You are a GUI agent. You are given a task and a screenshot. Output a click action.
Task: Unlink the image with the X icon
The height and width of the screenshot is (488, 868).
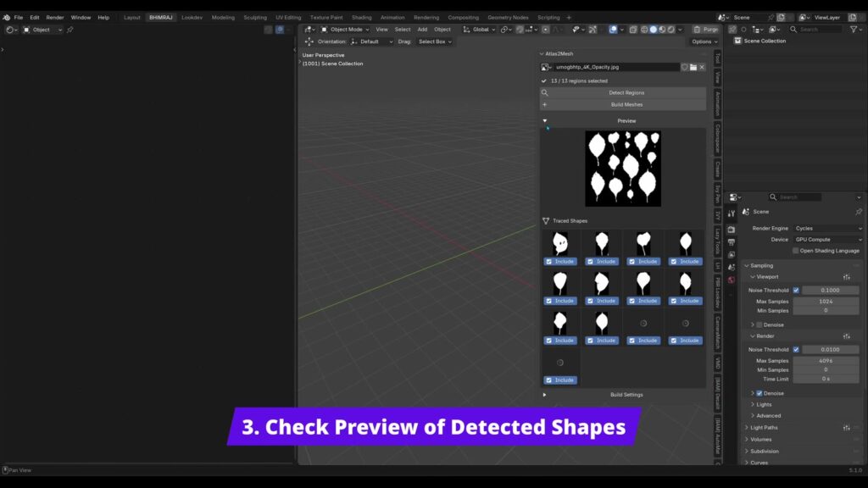pyautogui.click(x=702, y=68)
